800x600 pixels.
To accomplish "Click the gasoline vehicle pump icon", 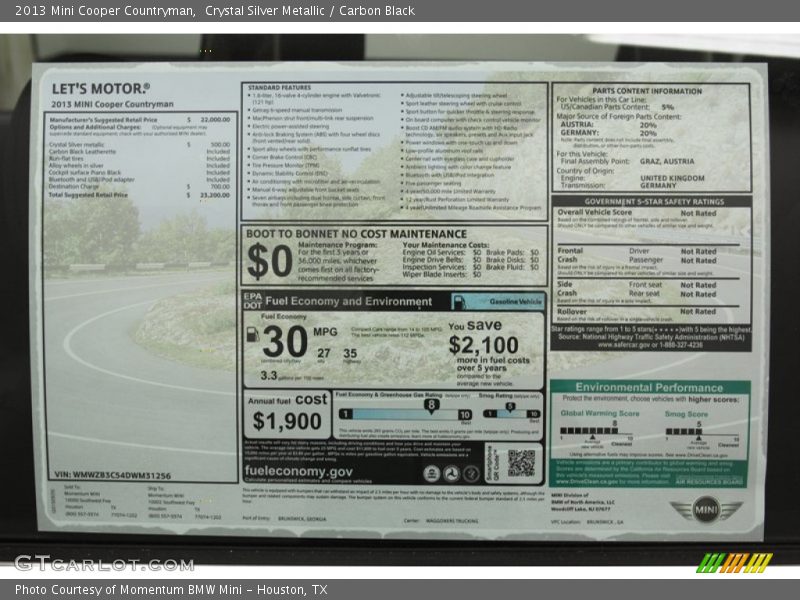I will [458, 302].
